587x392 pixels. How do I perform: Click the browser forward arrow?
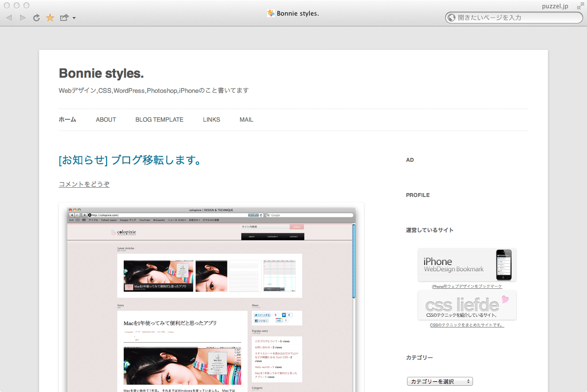click(x=23, y=18)
